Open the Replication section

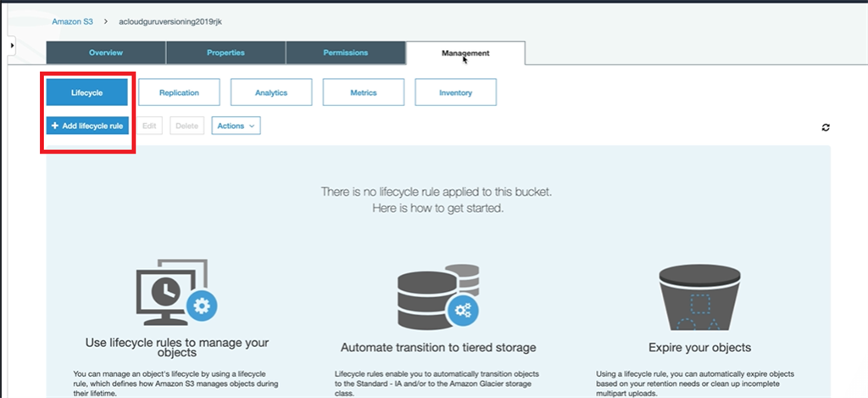click(179, 92)
